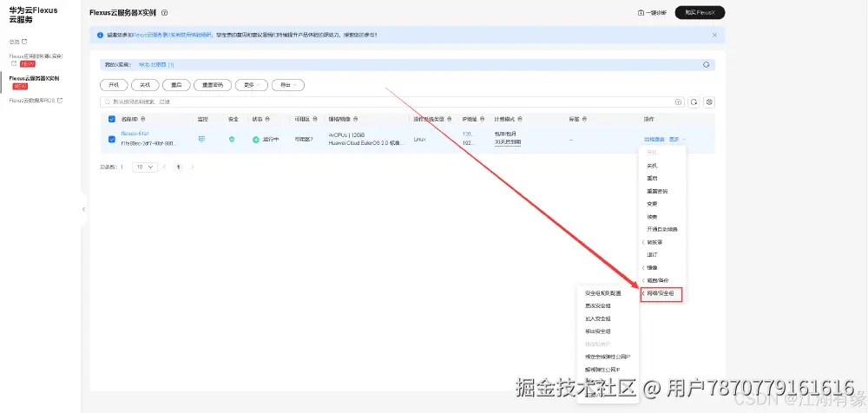Toggle the select-all checkbox in table header
The image size is (868, 413).
(112, 119)
